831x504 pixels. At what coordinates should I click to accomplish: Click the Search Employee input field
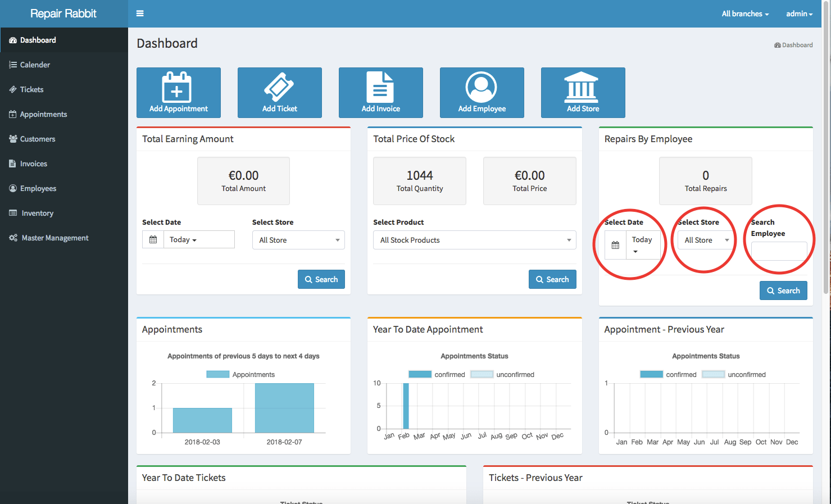[x=779, y=251]
